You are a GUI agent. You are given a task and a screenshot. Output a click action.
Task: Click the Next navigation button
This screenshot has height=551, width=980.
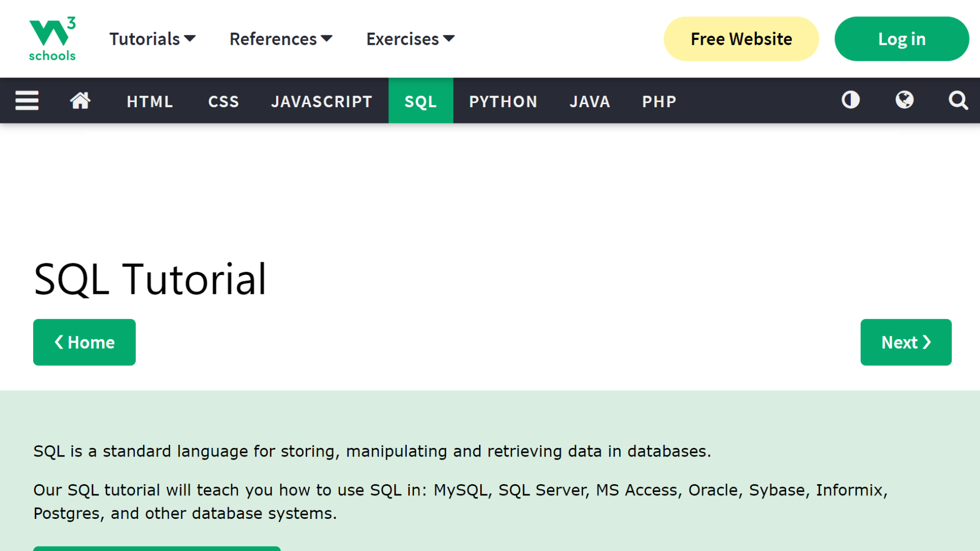tap(906, 342)
